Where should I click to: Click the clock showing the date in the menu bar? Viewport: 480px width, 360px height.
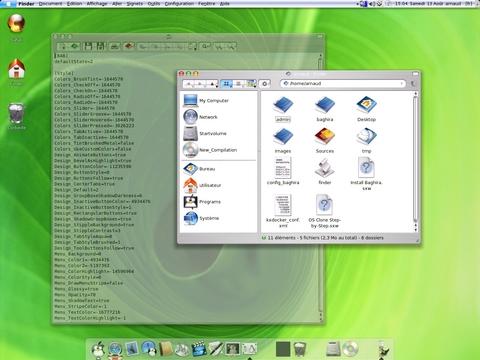[x=428, y=4]
